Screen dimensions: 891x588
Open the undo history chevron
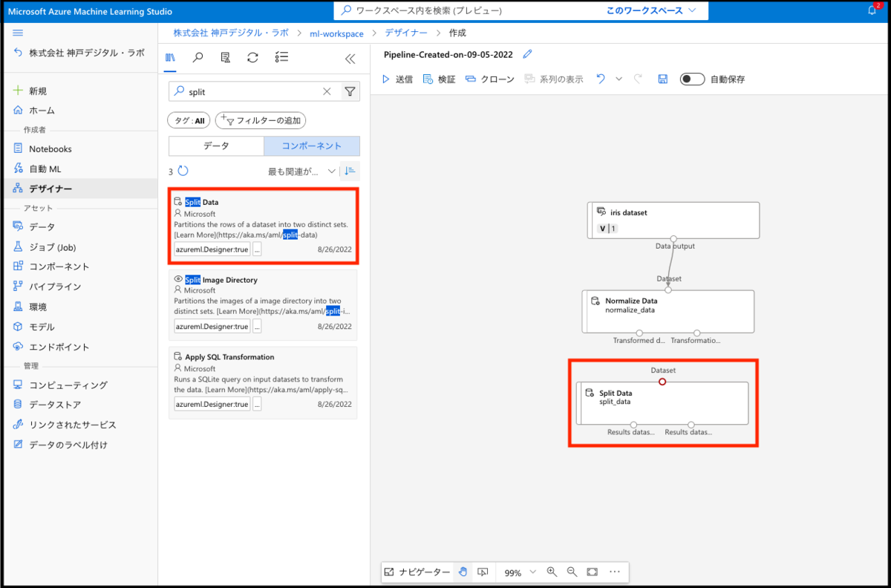coord(619,79)
